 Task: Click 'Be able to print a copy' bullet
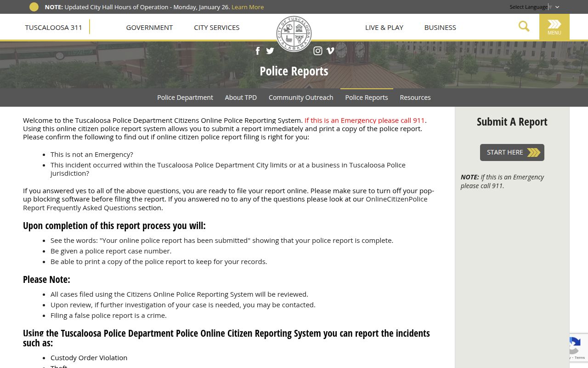(x=158, y=262)
